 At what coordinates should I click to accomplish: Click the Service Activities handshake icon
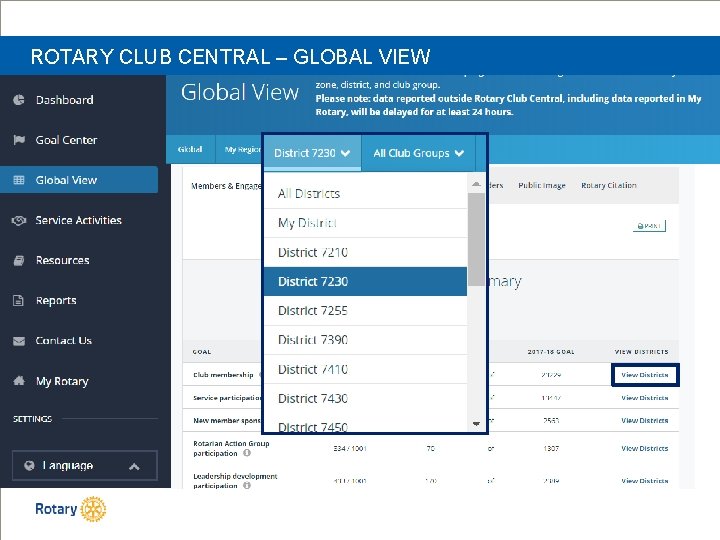(x=19, y=220)
